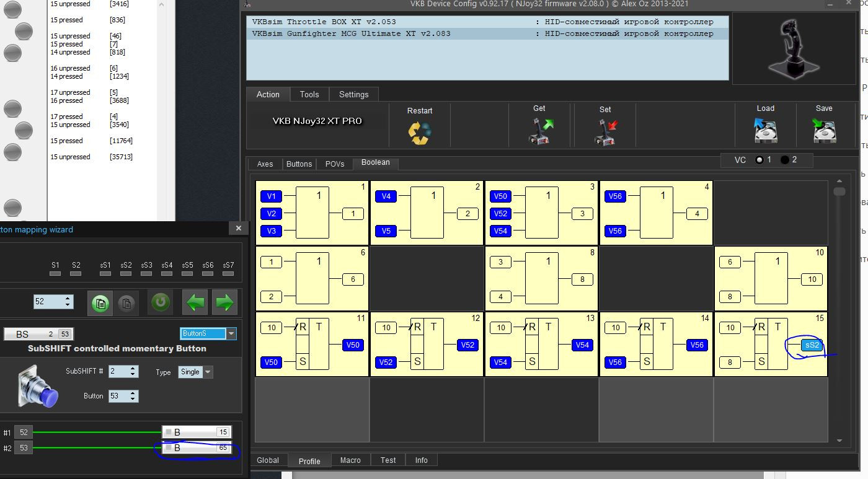The image size is (868, 479).
Task: Click the Save to disk icon
Action: click(824, 131)
